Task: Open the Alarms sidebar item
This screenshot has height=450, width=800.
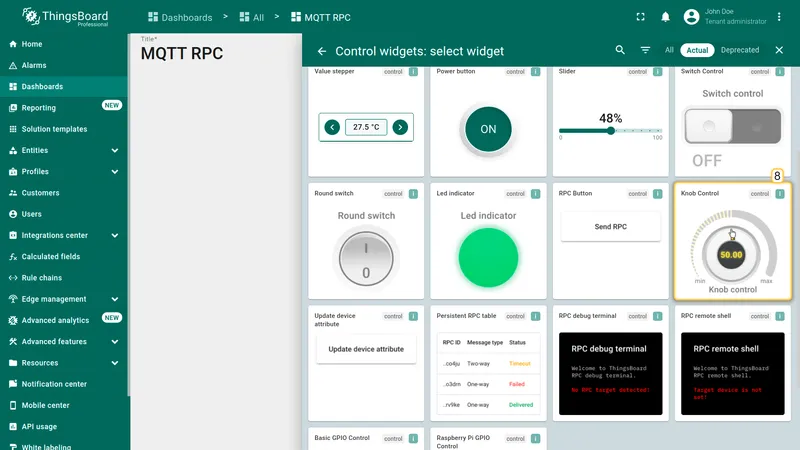Action: pos(64,65)
